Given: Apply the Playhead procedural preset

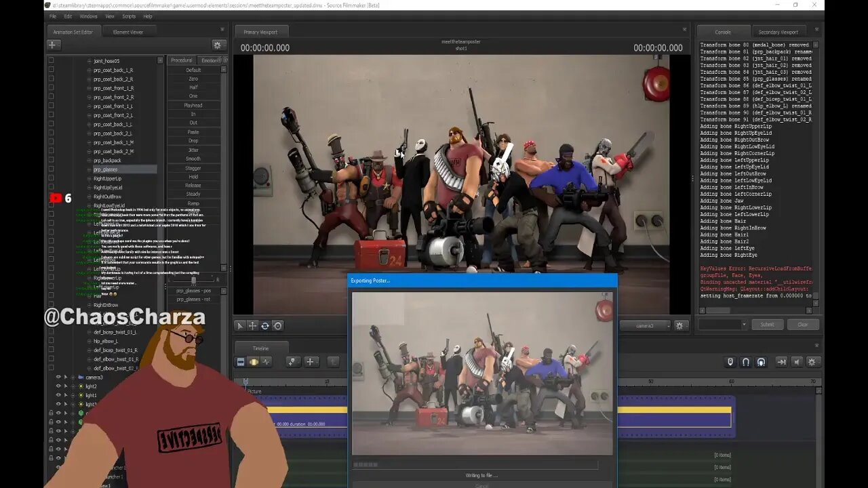Looking at the screenshot, I should (x=193, y=105).
